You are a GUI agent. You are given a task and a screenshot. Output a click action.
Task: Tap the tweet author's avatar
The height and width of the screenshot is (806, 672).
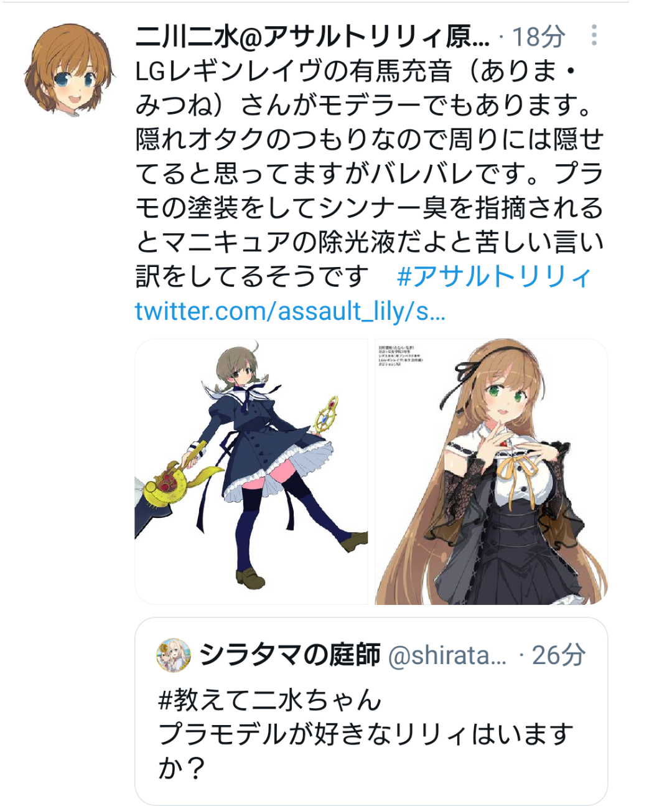(x=69, y=67)
